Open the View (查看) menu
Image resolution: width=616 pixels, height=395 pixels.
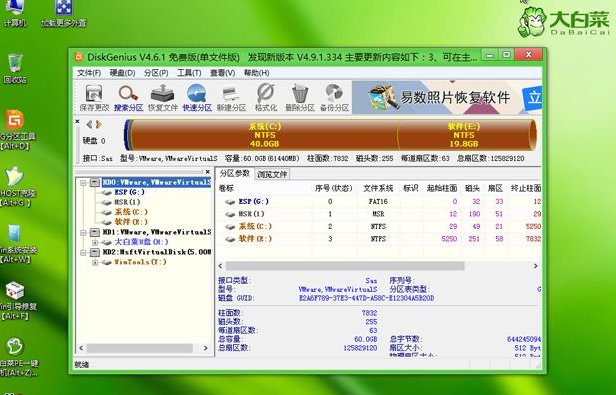pyautogui.click(x=222, y=73)
